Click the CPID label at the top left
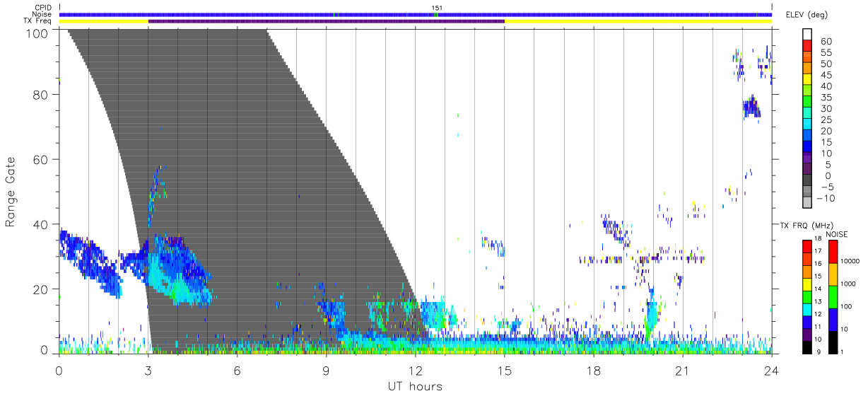Screen dimensions: 868x401 [43, 8]
